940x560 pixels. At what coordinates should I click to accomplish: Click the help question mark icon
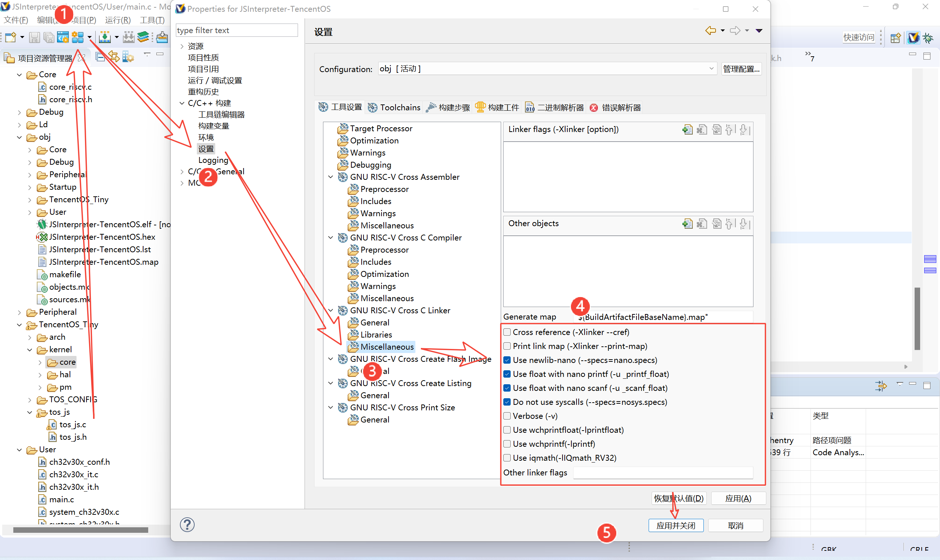[x=187, y=525]
